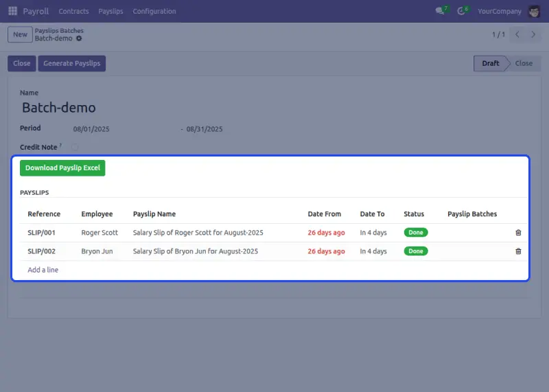Image resolution: width=549 pixels, height=392 pixels.
Task: Select the Draft status stage
Action: coord(490,63)
